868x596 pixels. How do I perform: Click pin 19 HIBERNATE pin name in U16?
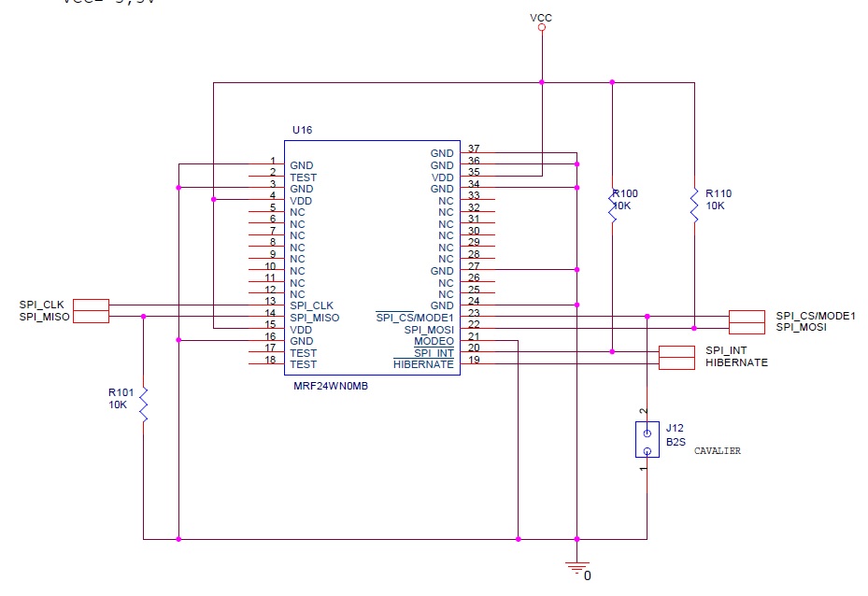423,364
